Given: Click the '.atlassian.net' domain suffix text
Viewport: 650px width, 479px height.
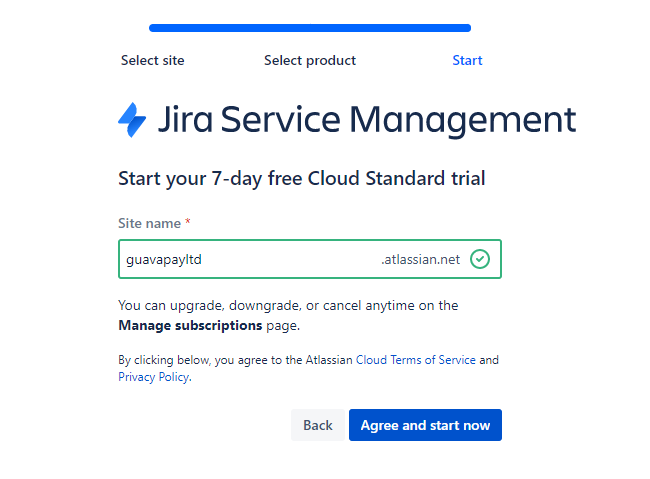Looking at the screenshot, I should coord(420,260).
